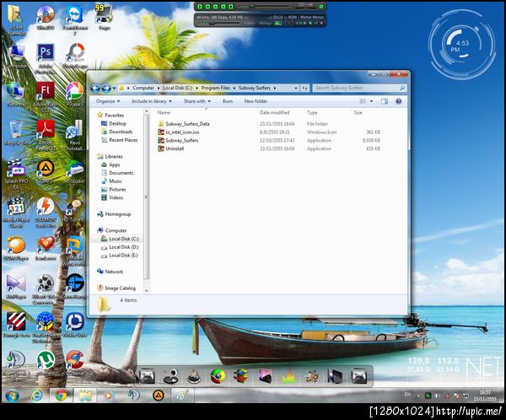
Task: Open the Share with menu
Action: pos(196,101)
